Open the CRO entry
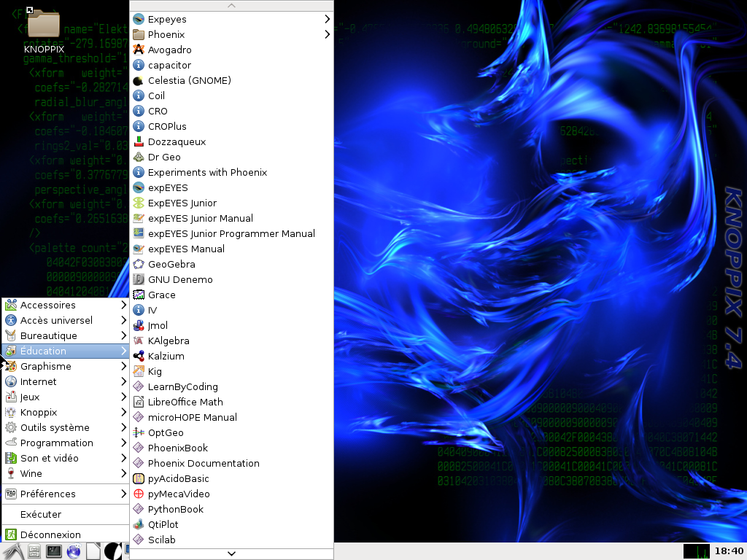747x560 pixels. 231,111
